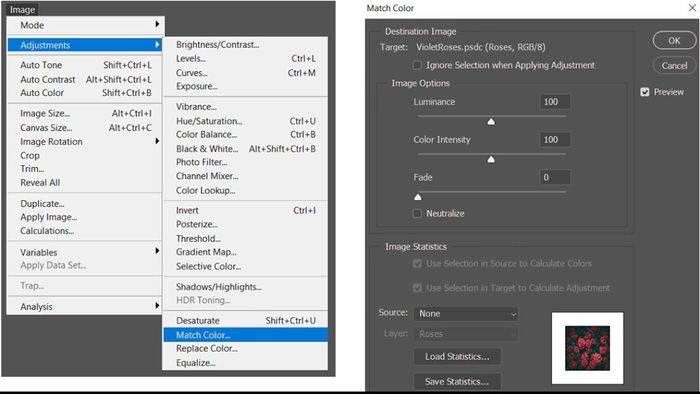Choose Auto Contrast
The height and width of the screenshot is (394, 700).
(x=85, y=79)
